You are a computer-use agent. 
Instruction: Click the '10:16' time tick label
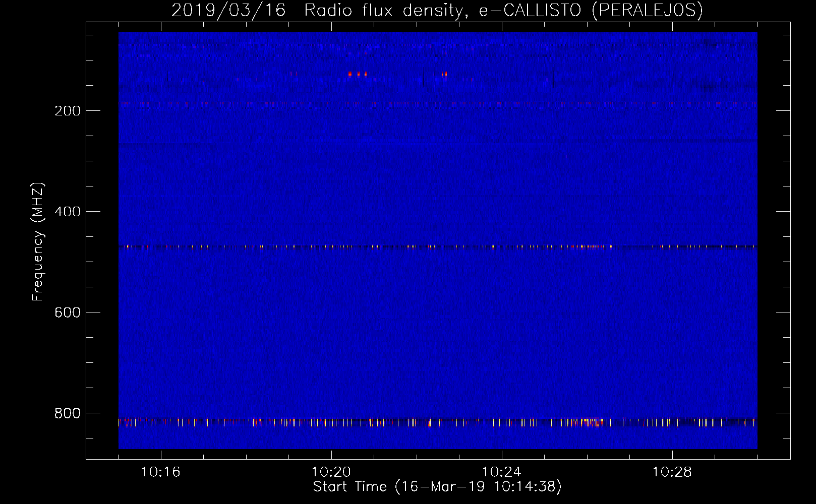pyautogui.click(x=161, y=472)
